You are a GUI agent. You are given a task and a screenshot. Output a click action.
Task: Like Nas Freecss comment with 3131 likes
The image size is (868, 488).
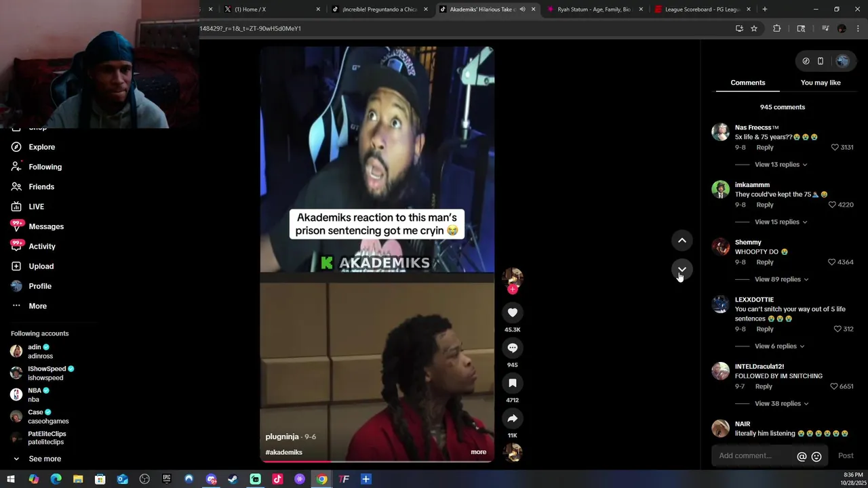pyautogui.click(x=835, y=147)
